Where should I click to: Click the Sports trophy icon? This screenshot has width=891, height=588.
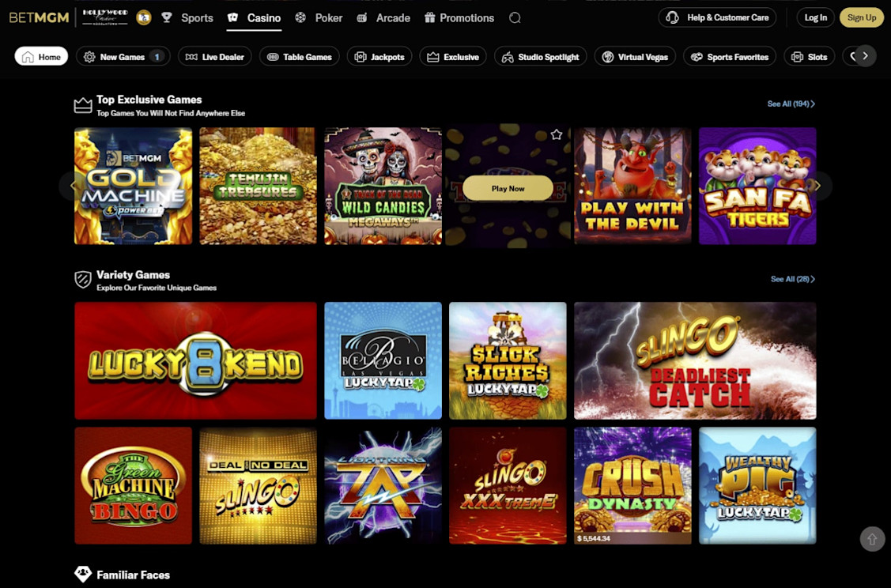tap(167, 17)
